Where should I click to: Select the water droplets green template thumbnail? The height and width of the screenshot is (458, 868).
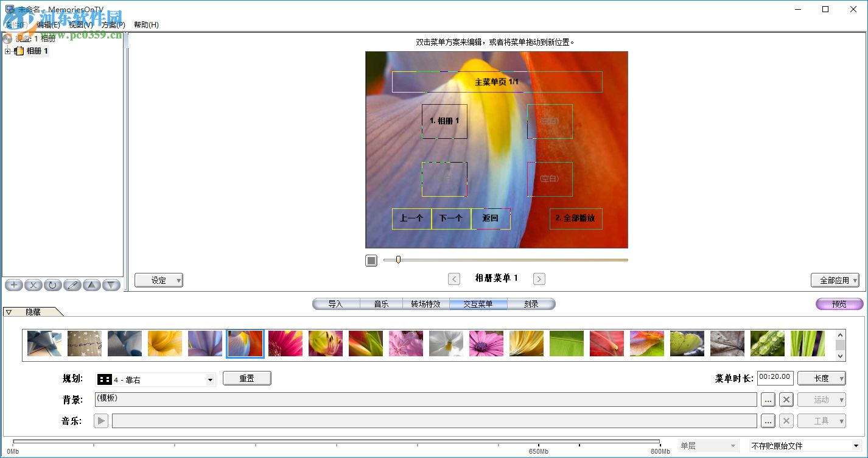click(x=768, y=343)
